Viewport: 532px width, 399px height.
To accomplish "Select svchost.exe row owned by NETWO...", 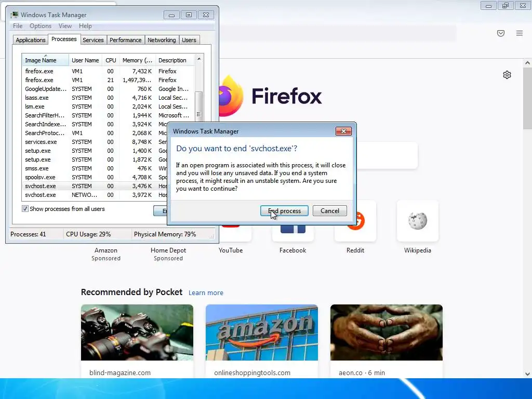I will tap(95, 195).
